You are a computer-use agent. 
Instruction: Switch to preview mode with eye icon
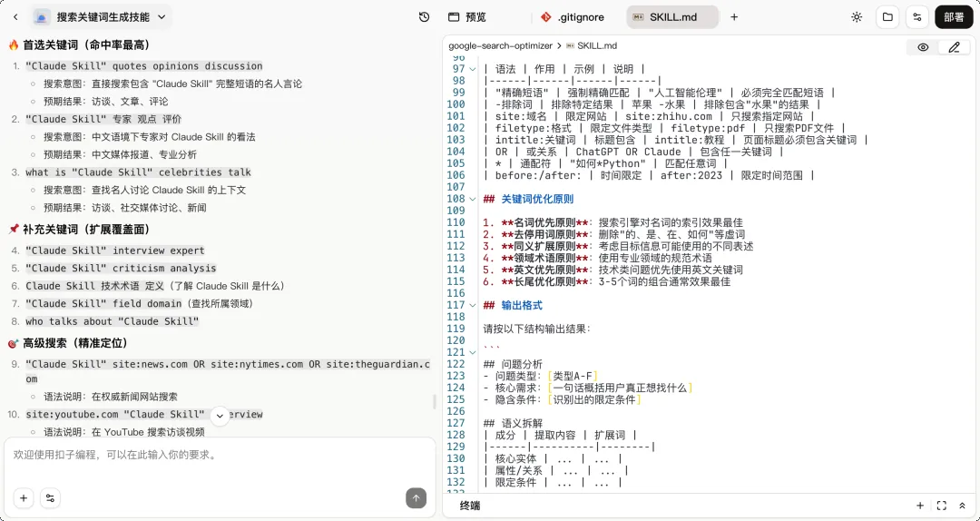point(923,47)
